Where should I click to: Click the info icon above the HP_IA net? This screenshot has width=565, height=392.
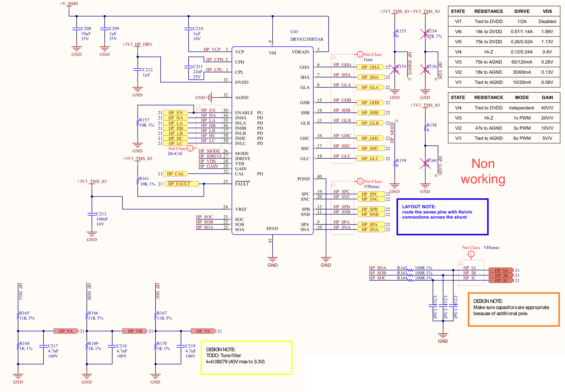(471, 254)
